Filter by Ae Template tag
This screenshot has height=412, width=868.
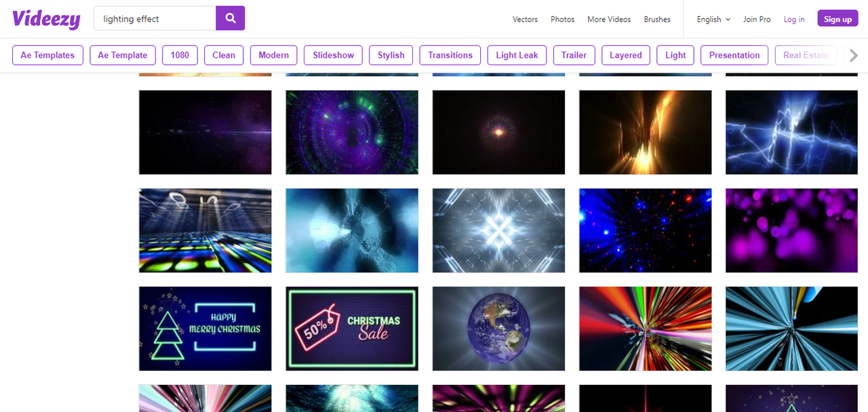click(x=123, y=55)
